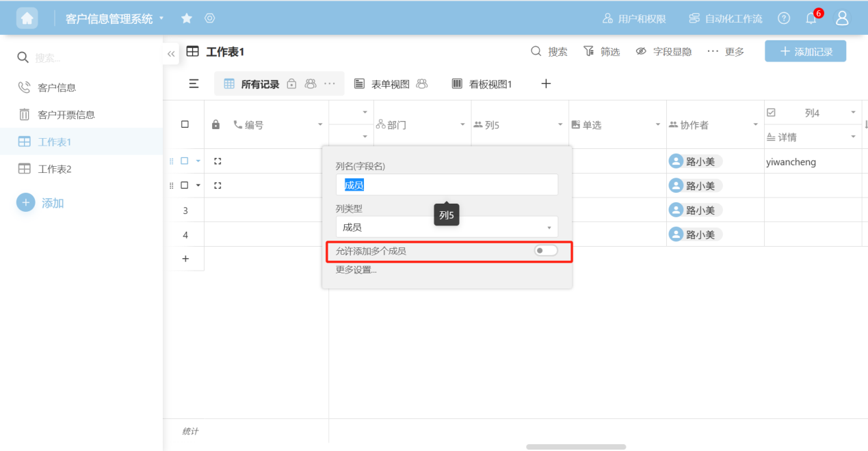Click the 列名 field containing 成员

pyautogui.click(x=447, y=185)
